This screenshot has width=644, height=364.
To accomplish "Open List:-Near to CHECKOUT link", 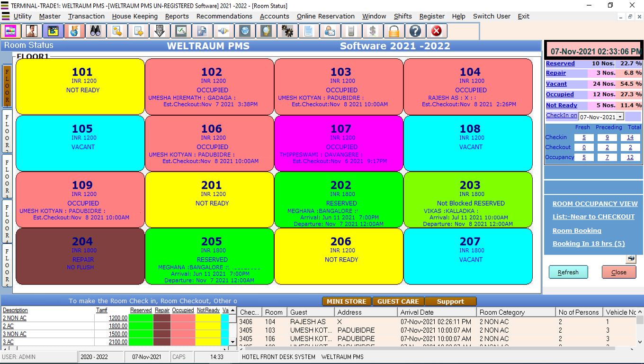I will (x=594, y=217).
